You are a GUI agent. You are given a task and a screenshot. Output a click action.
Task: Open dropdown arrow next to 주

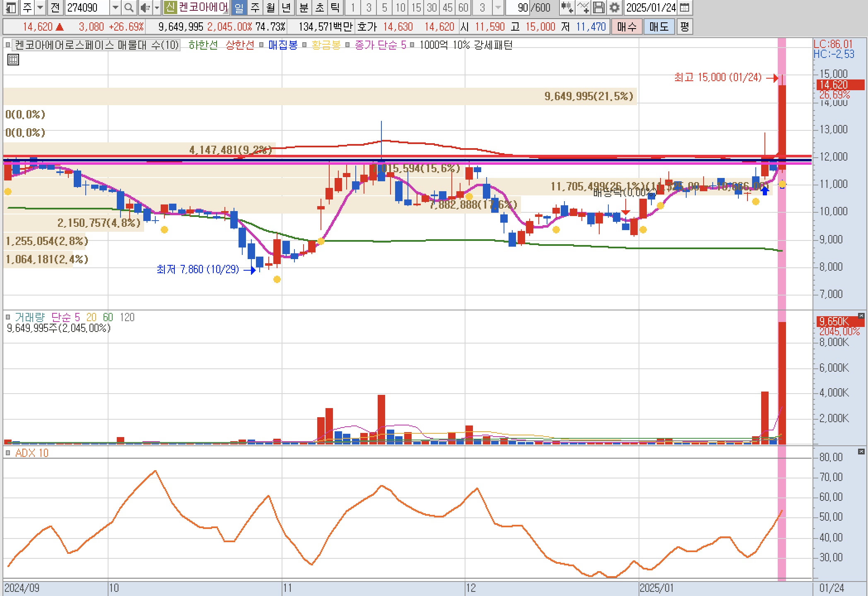point(40,7)
